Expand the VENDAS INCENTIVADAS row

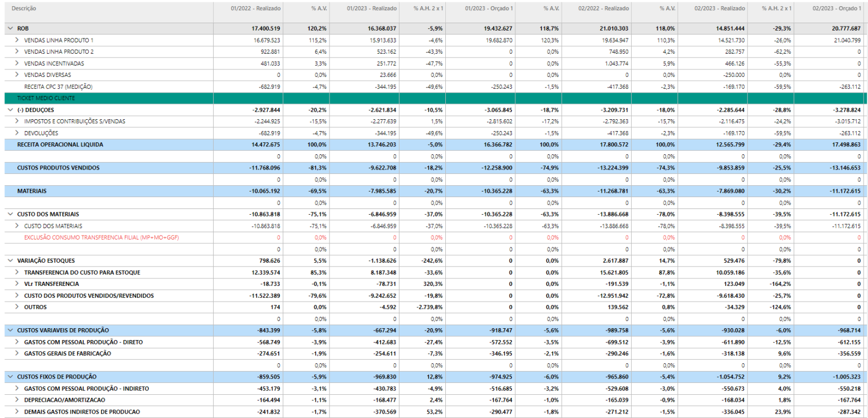pos(17,63)
